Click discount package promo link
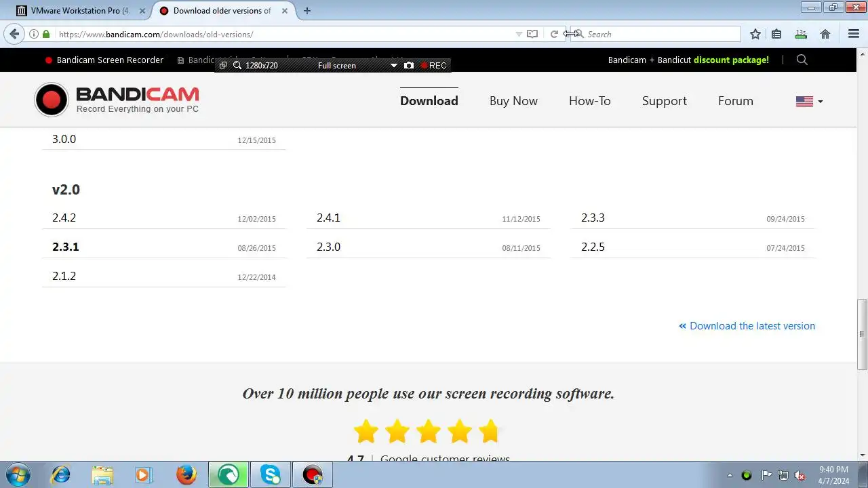 tap(731, 60)
